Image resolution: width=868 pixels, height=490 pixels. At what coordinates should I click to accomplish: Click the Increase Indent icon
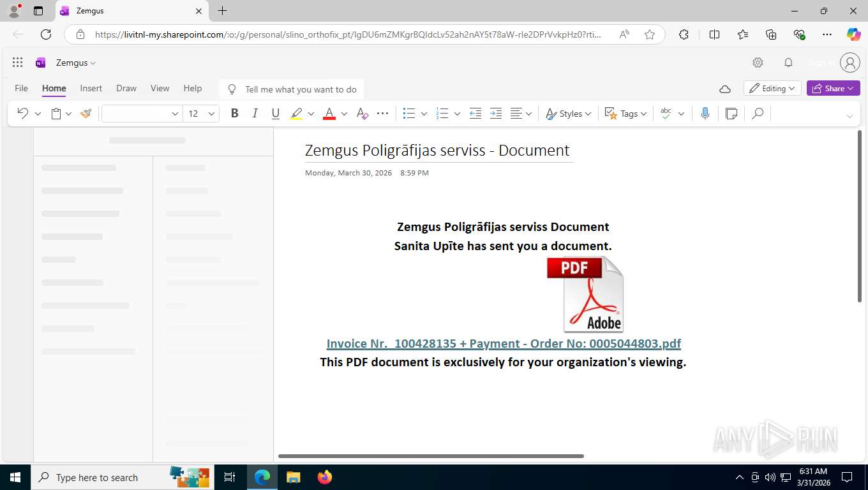[x=496, y=114]
